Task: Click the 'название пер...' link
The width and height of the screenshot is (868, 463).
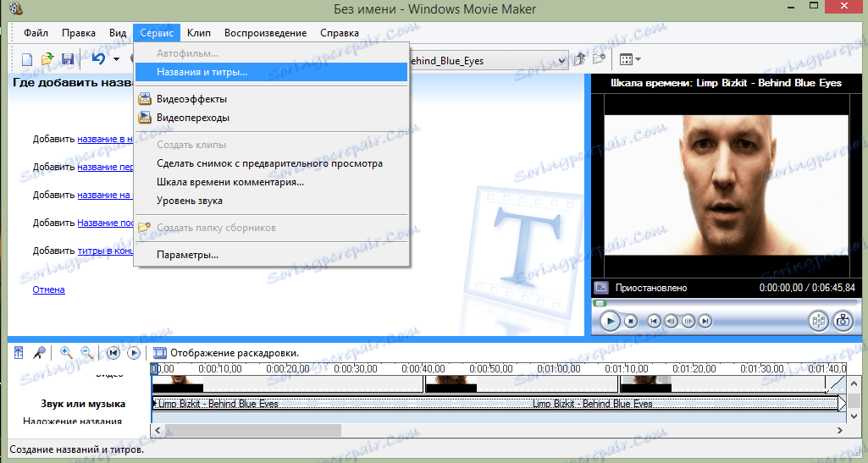Action: pyautogui.click(x=105, y=167)
